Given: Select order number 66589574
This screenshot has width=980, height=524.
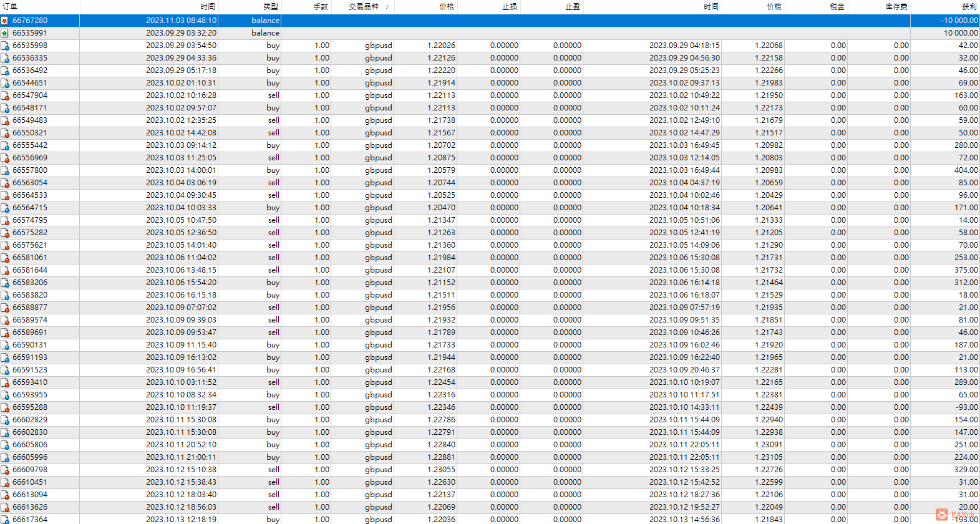Looking at the screenshot, I should coord(30,320).
